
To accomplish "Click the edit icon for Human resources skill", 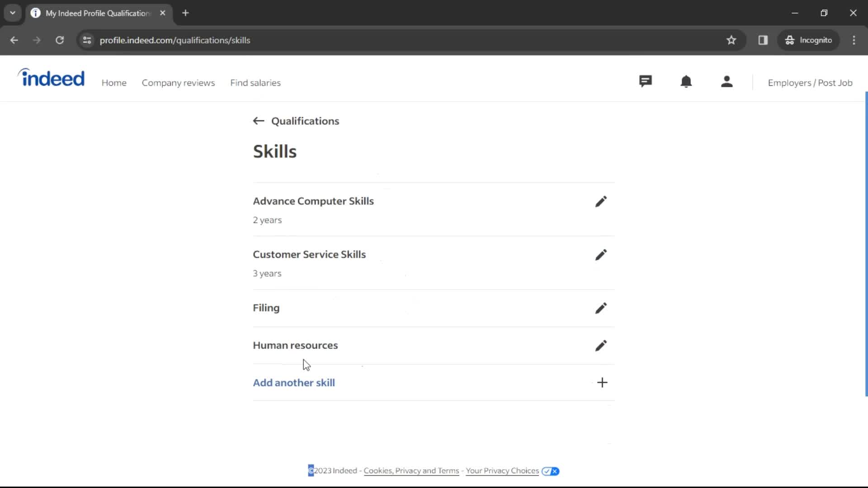I will pos(600,345).
